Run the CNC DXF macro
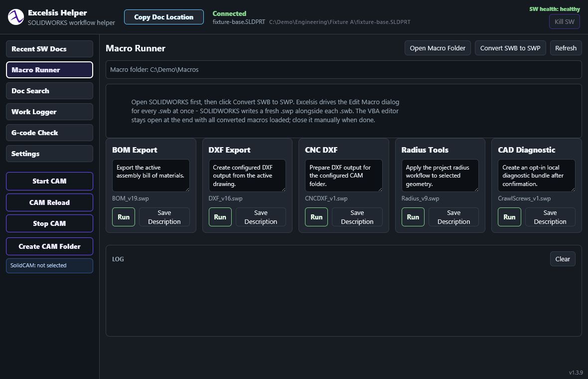The height and width of the screenshot is (379, 588). pos(316,217)
